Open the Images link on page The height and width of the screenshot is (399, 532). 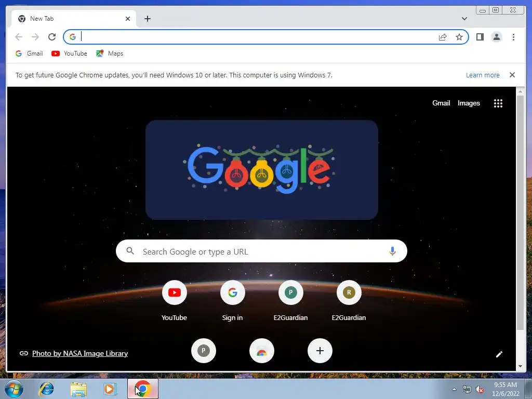469,103
